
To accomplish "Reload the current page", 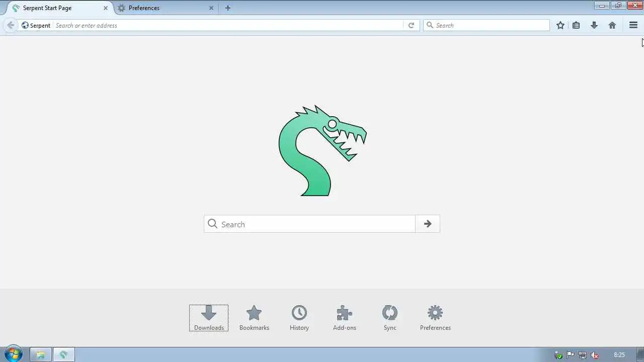I will 411,25.
